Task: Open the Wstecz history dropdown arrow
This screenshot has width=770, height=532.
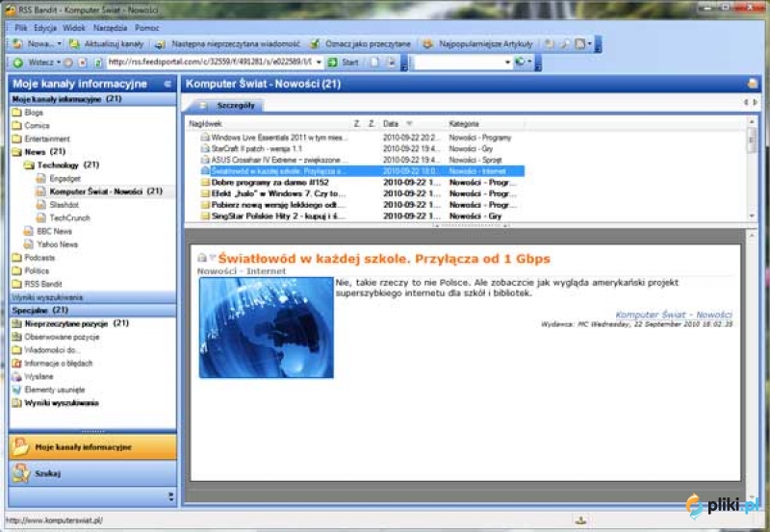Action: click(x=59, y=63)
